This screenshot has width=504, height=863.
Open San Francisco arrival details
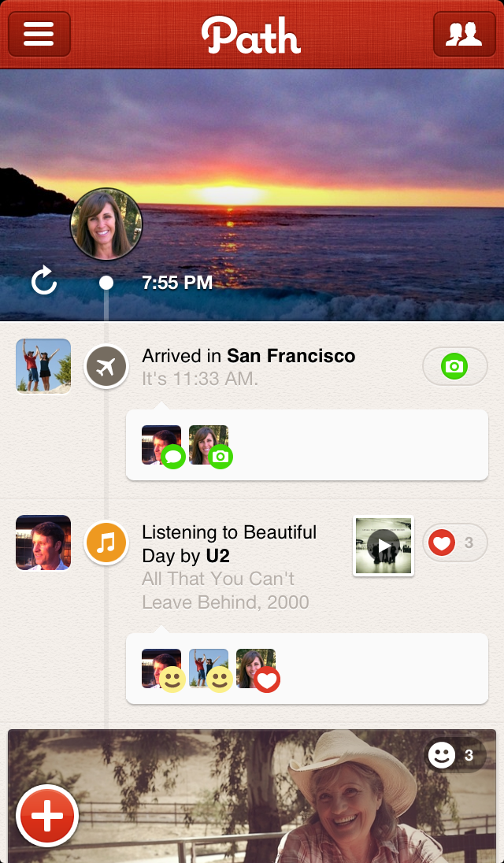248,356
